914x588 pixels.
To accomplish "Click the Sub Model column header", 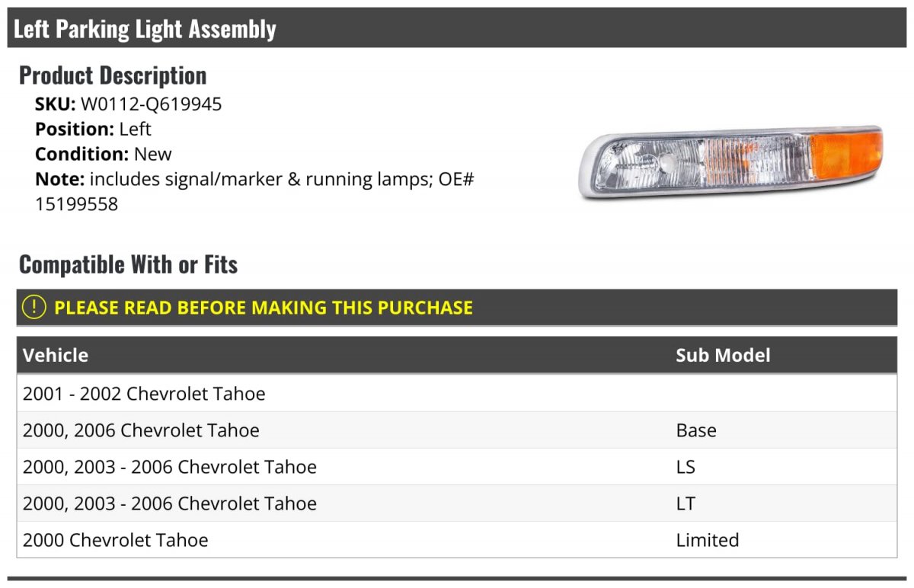I will coord(723,355).
